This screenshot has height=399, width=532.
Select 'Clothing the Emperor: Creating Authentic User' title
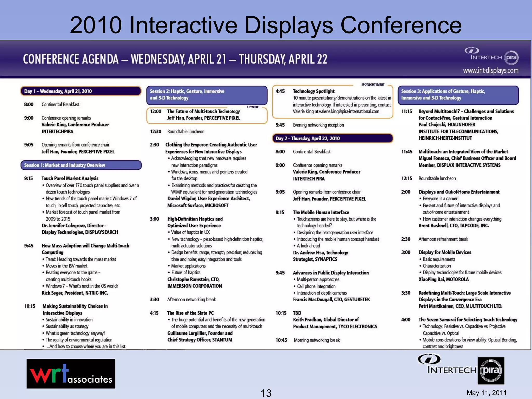[211, 145]
